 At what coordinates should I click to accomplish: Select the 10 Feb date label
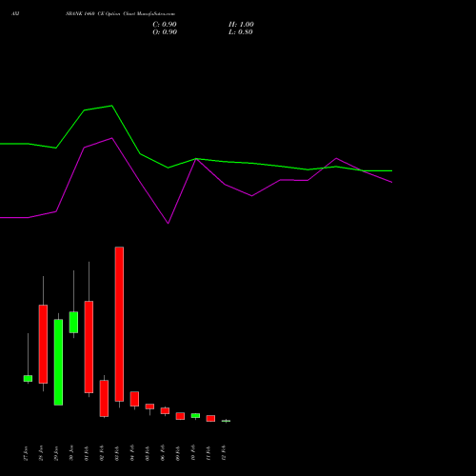pos(193,453)
